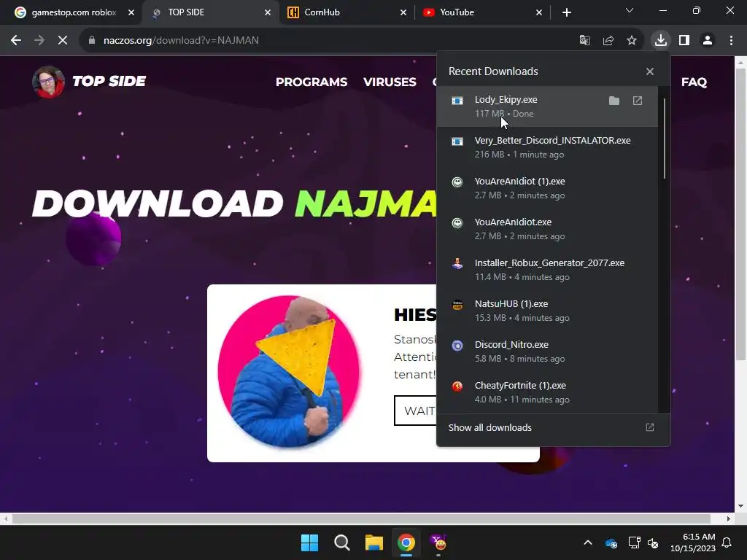Image resolution: width=747 pixels, height=560 pixels.
Task: Click the horizontal page scrollbar
Action: 361,518
